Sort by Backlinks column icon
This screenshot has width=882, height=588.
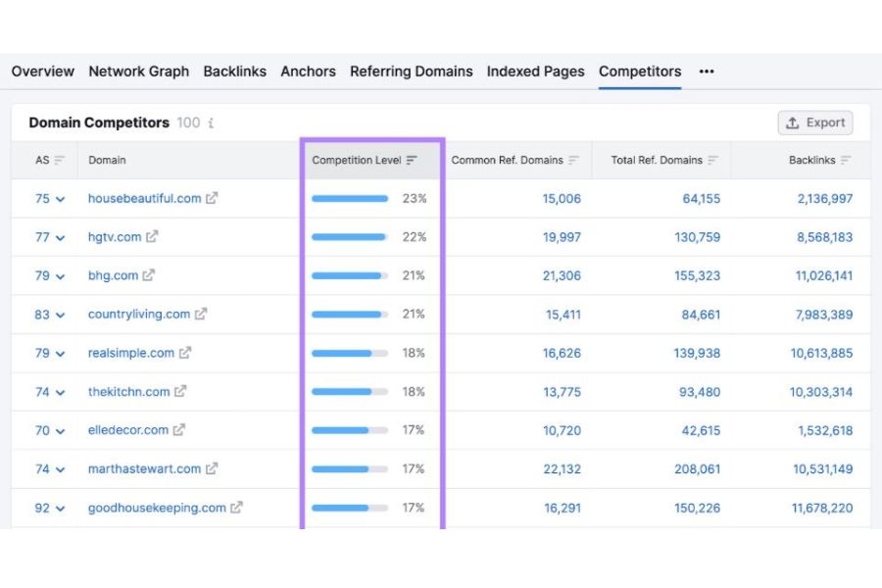(x=846, y=161)
